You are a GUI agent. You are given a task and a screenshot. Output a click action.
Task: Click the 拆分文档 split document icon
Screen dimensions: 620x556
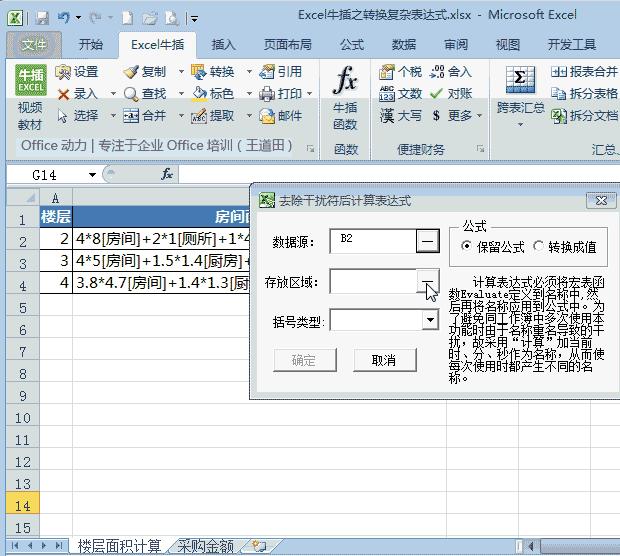click(x=559, y=116)
